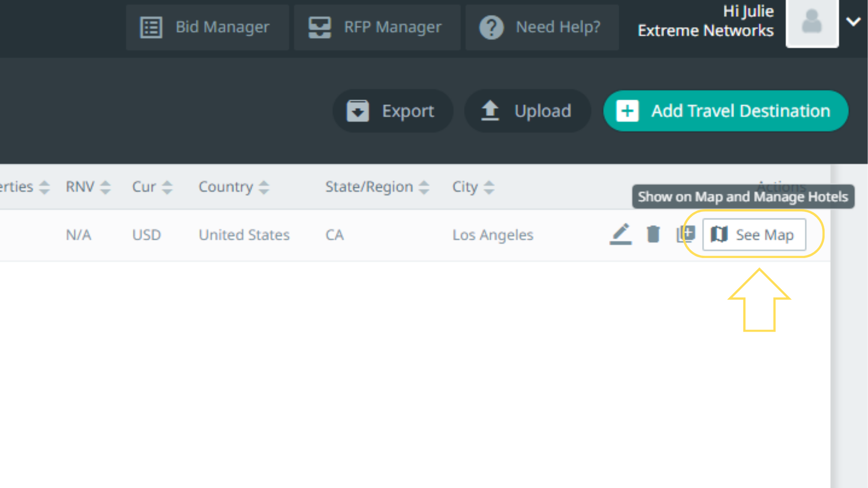This screenshot has width=868, height=488.
Task: Sort by State/Region column arrows
Action: click(424, 187)
